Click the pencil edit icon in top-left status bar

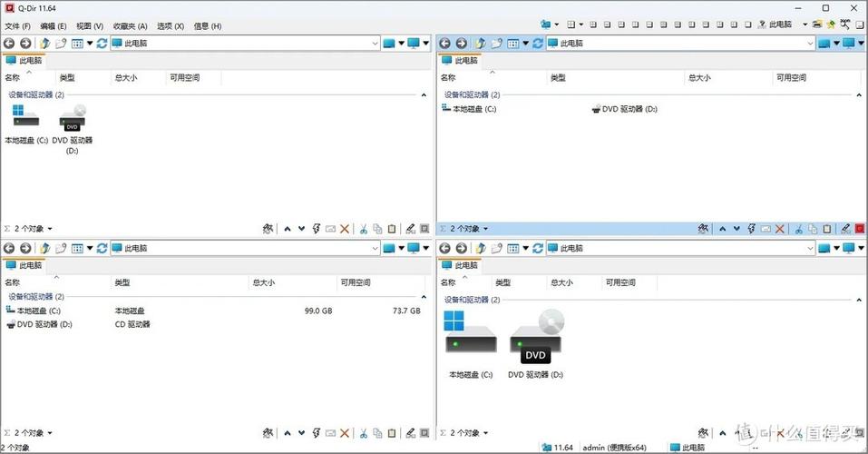coord(410,229)
